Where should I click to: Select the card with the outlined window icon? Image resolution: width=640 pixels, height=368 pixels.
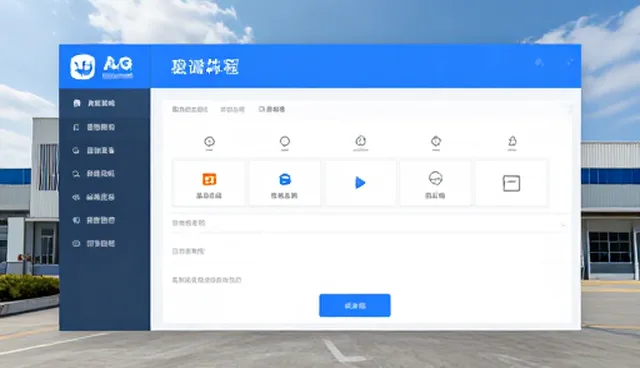(511, 184)
